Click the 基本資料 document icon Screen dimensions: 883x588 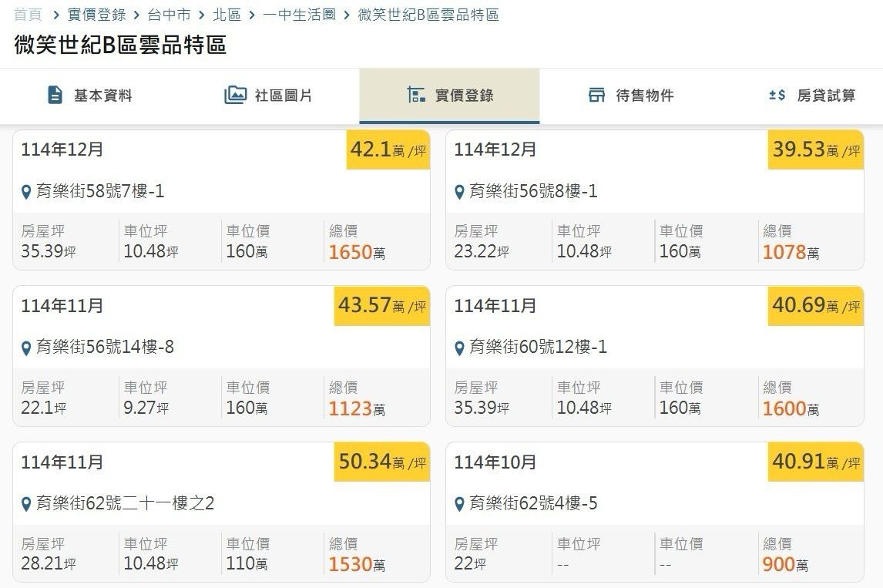(x=55, y=95)
